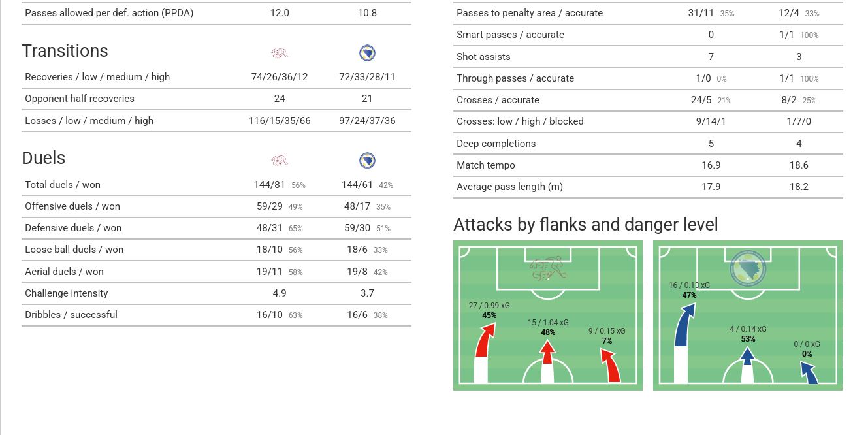The width and height of the screenshot is (868, 435).
Task: Select the Dribbles / successful row label
Action: click(x=71, y=315)
